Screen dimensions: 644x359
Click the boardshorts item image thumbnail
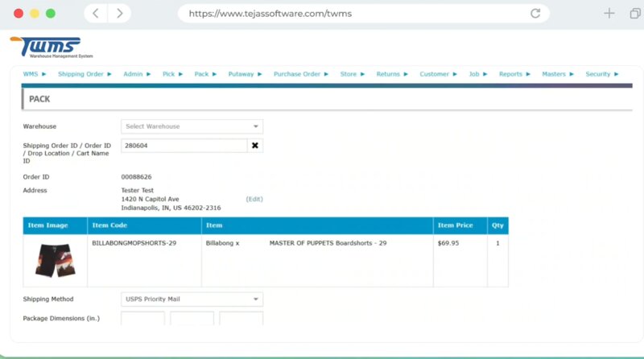tap(55, 260)
